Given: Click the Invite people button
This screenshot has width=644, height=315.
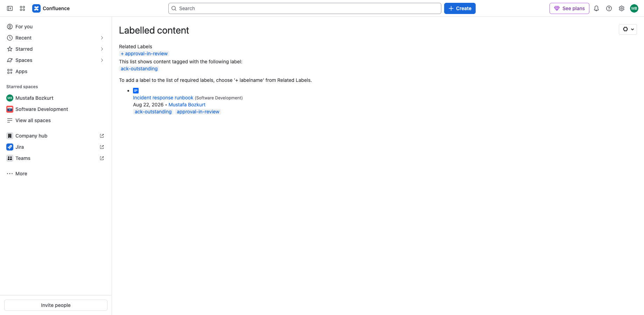Looking at the screenshot, I should (56, 305).
